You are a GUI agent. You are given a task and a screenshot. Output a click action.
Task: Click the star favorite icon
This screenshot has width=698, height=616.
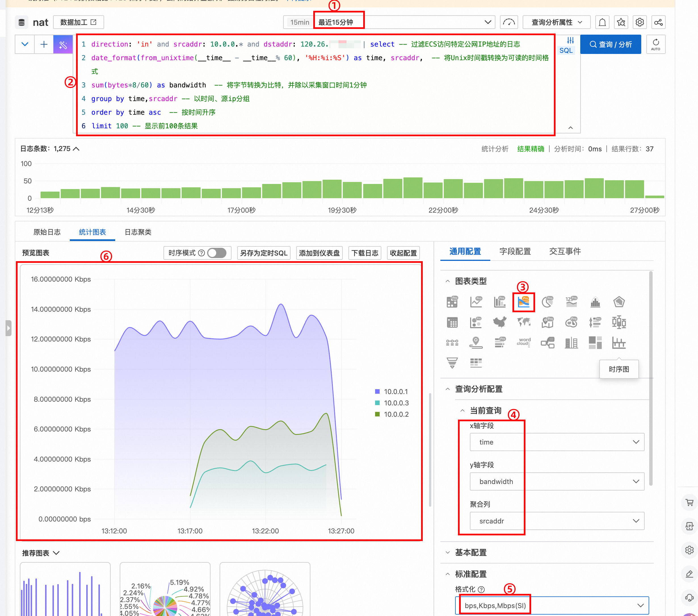pos(621,22)
